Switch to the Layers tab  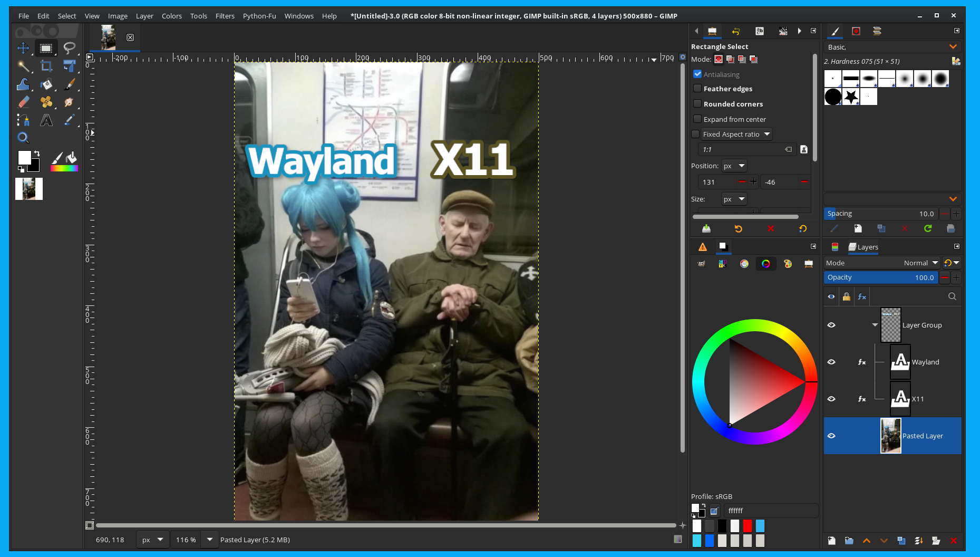pyautogui.click(x=863, y=247)
